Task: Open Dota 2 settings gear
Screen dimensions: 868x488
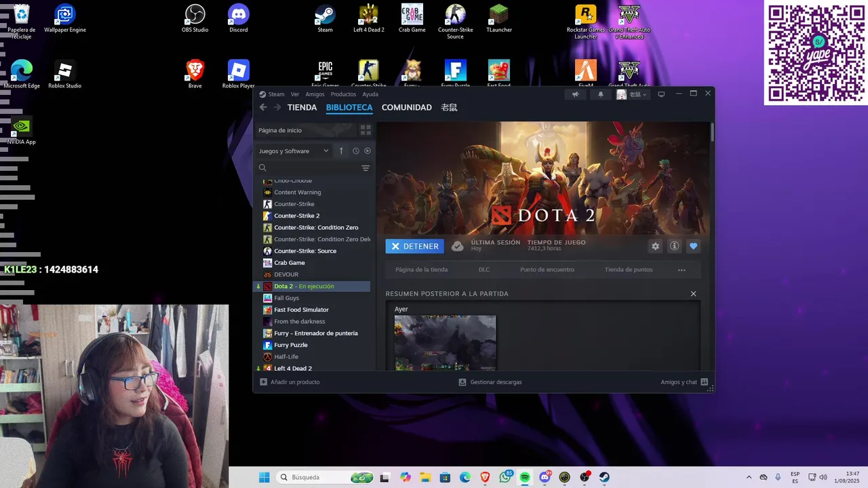Action: [x=655, y=246]
